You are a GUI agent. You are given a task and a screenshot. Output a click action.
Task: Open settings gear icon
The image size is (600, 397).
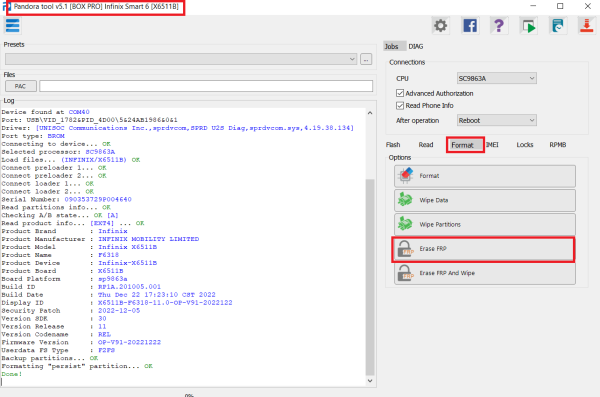pos(440,26)
